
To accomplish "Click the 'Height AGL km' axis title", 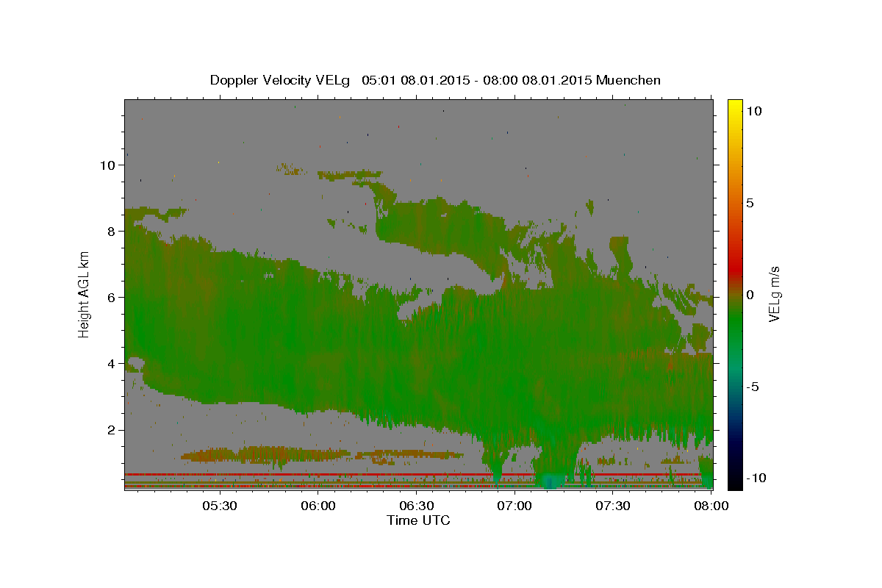I will click(85, 294).
